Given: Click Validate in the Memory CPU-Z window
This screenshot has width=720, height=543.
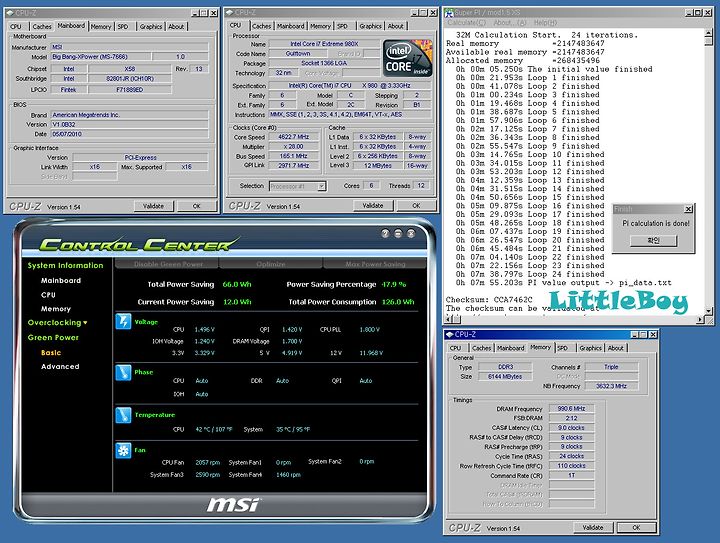Looking at the screenshot, I should tap(593, 527).
